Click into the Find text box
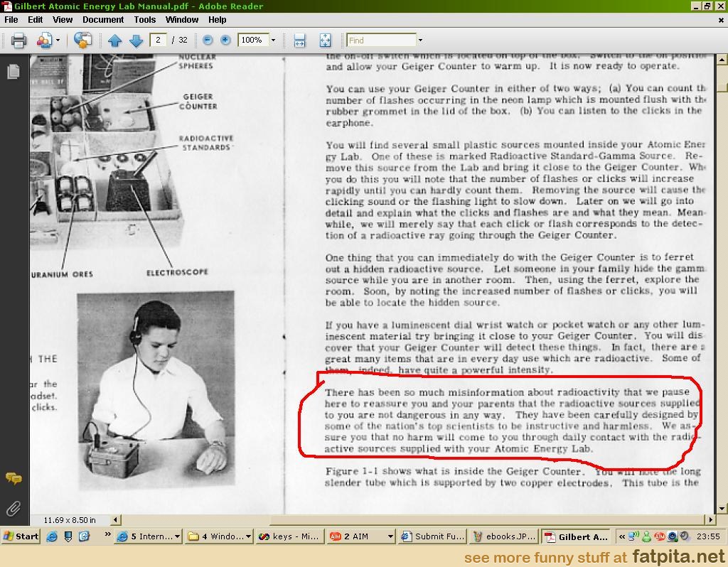The image size is (728, 567). pos(381,40)
